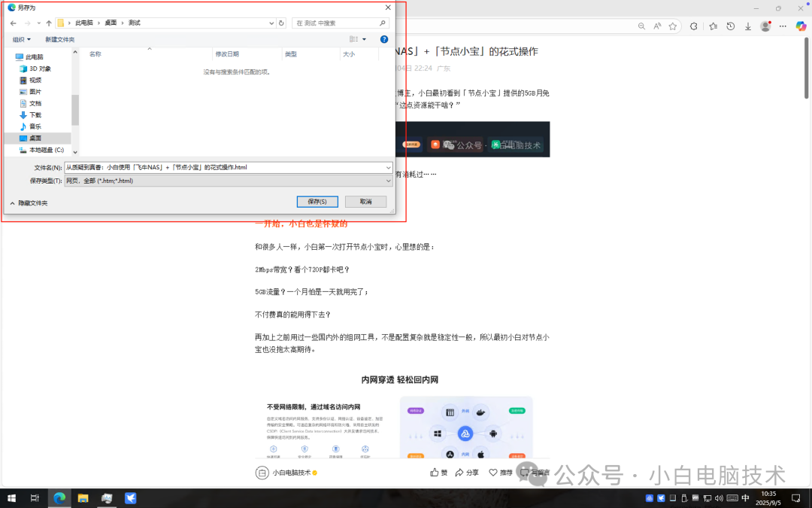Change the view layout icon
The image size is (812, 508).
point(353,39)
